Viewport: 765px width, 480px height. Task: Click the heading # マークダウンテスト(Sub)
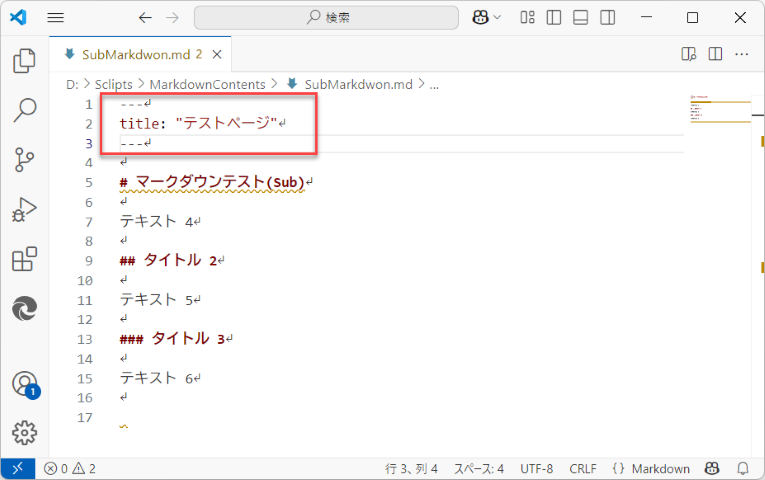tap(212, 182)
